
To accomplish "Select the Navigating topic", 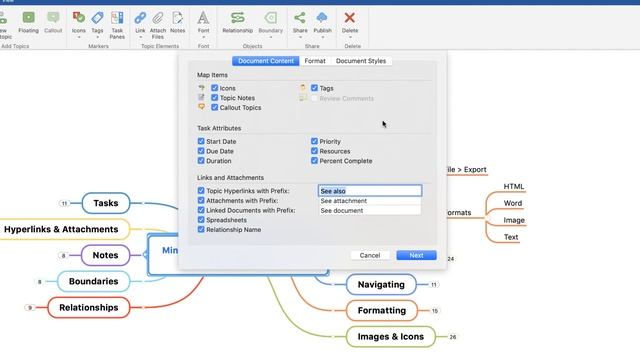I will click(x=381, y=284).
